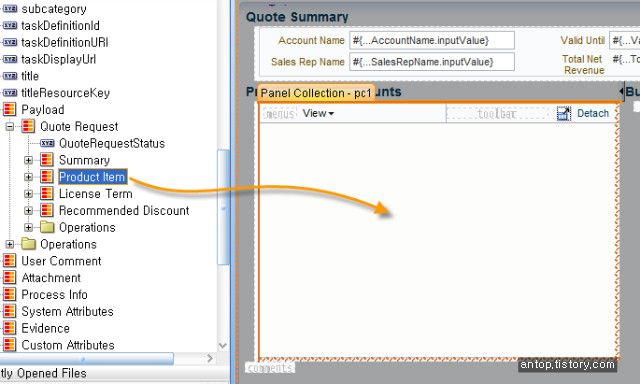Image resolution: width=640 pixels, height=384 pixels.
Task: Collapse the Quote Request node
Action: tap(10, 127)
